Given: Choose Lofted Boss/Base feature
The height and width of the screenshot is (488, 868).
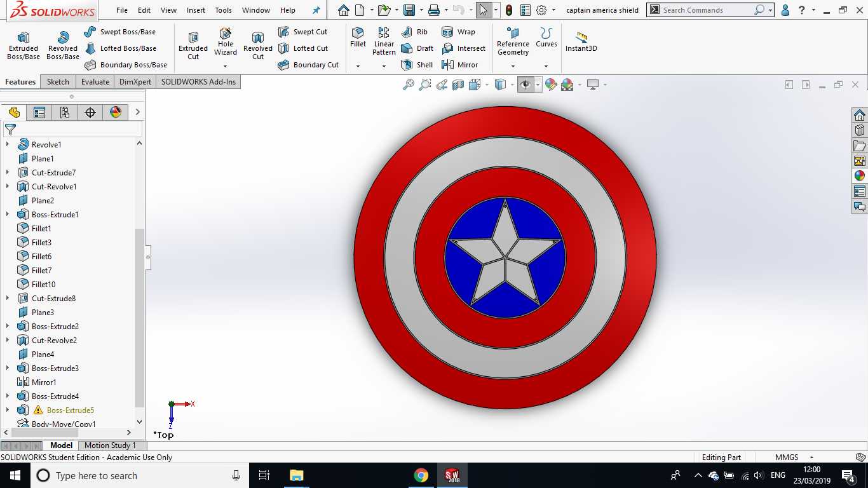Looking at the screenshot, I should pos(120,48).
